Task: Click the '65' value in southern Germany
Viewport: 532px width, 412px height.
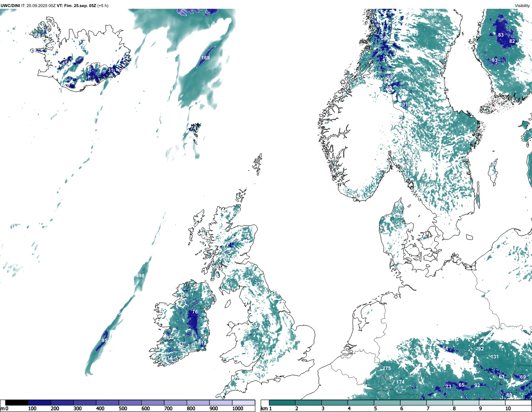Action: coord(461,385)
